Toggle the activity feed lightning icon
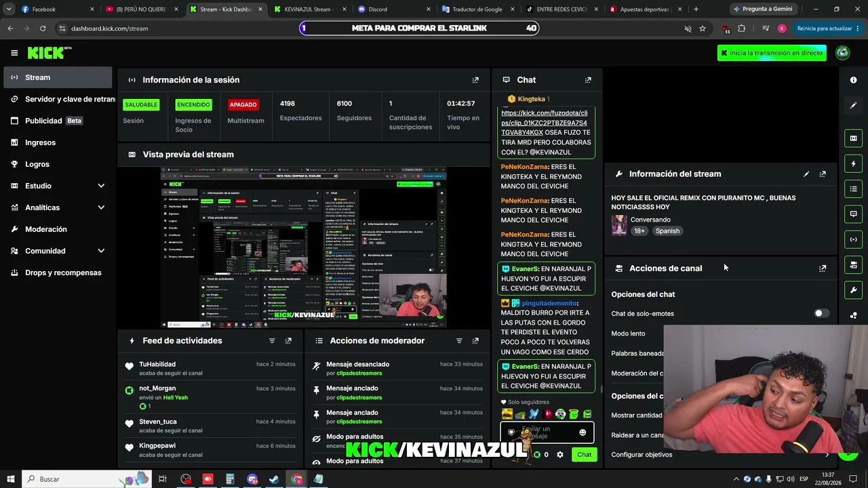The width and height of the screenshot is (868, 488). click(x=853, y=163)
